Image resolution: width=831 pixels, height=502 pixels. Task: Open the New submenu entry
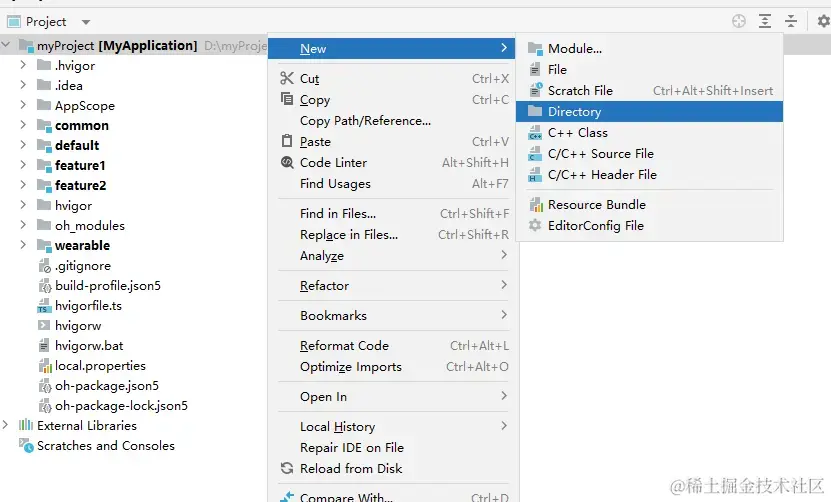(392, 48)
